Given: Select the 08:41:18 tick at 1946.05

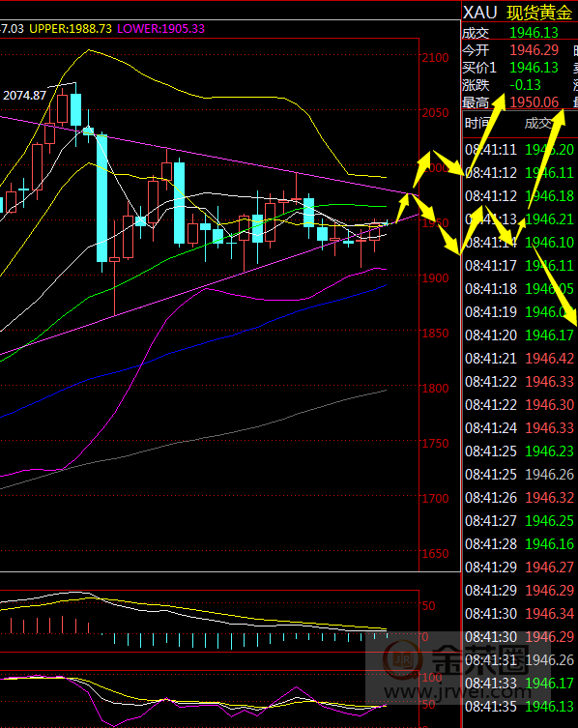Looking at the screenshot, I should click(520, 289).
